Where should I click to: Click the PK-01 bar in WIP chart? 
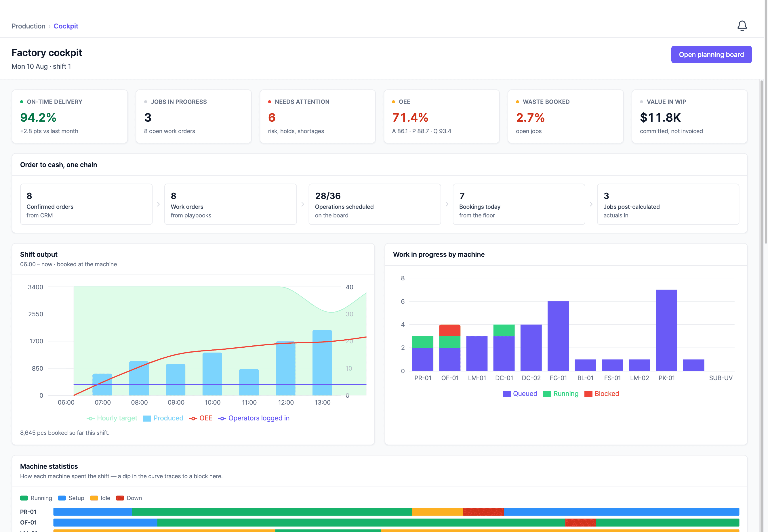(x=666, y=330)
